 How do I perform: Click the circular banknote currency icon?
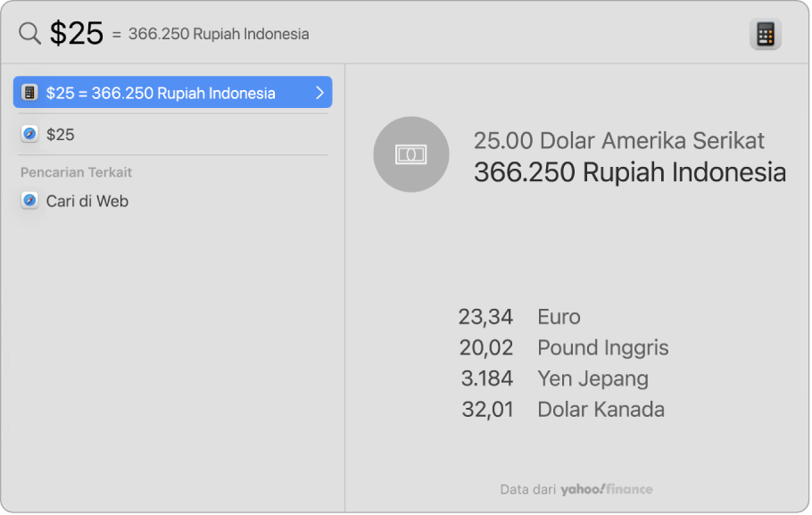(x=410, y=154)
